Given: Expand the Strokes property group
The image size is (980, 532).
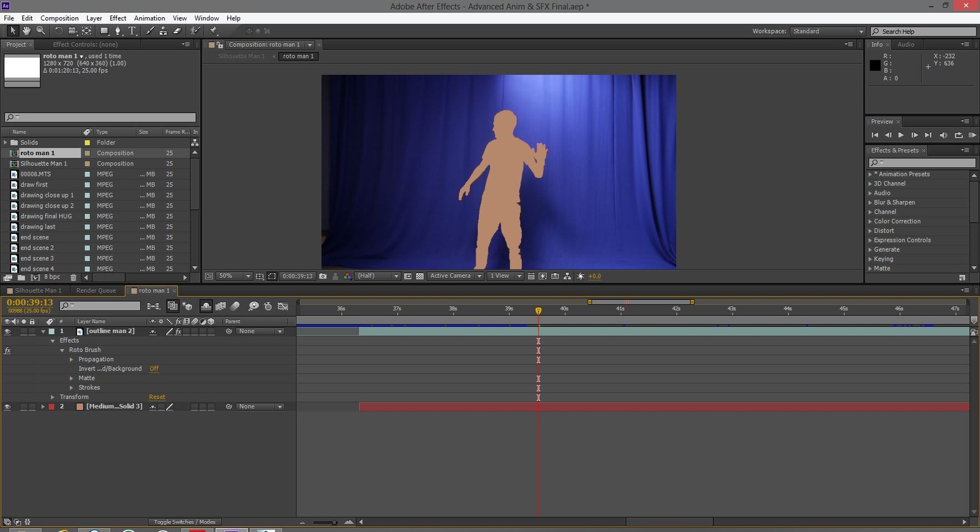Looking at the screenshot, I should coord(72,388).
